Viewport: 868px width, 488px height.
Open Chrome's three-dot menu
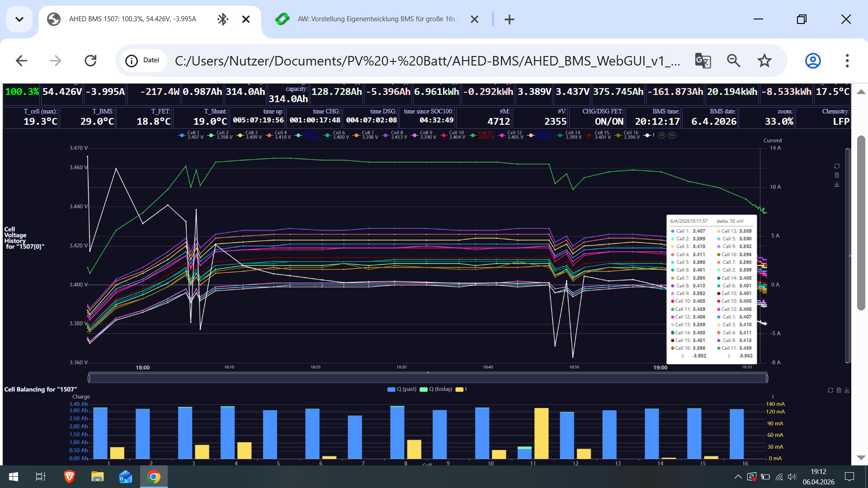click(847, 61)
